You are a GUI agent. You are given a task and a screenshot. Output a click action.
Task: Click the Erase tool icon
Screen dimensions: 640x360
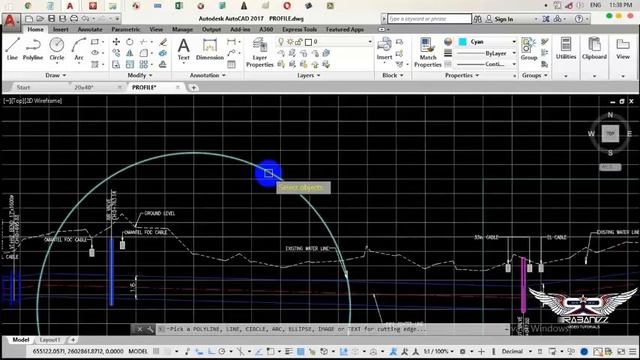(x=163, y=42)
